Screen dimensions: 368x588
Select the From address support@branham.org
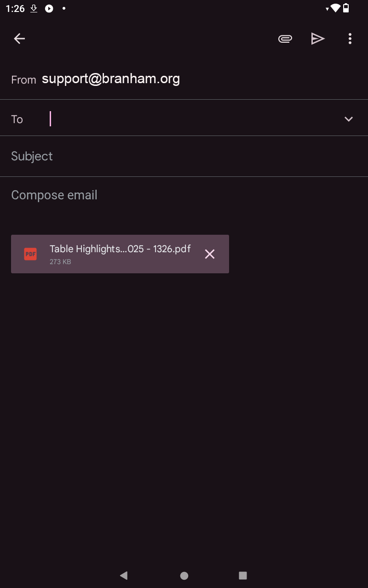click(x=111, y=79)
